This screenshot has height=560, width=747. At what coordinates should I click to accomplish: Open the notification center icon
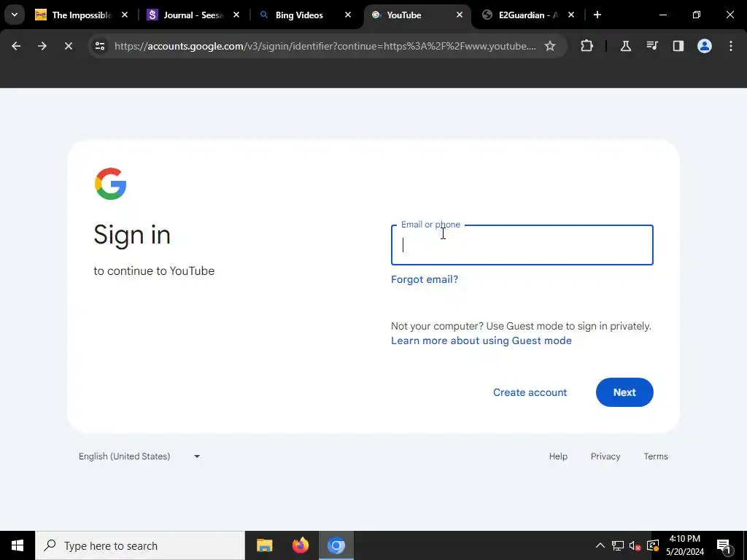click(724, 545)
